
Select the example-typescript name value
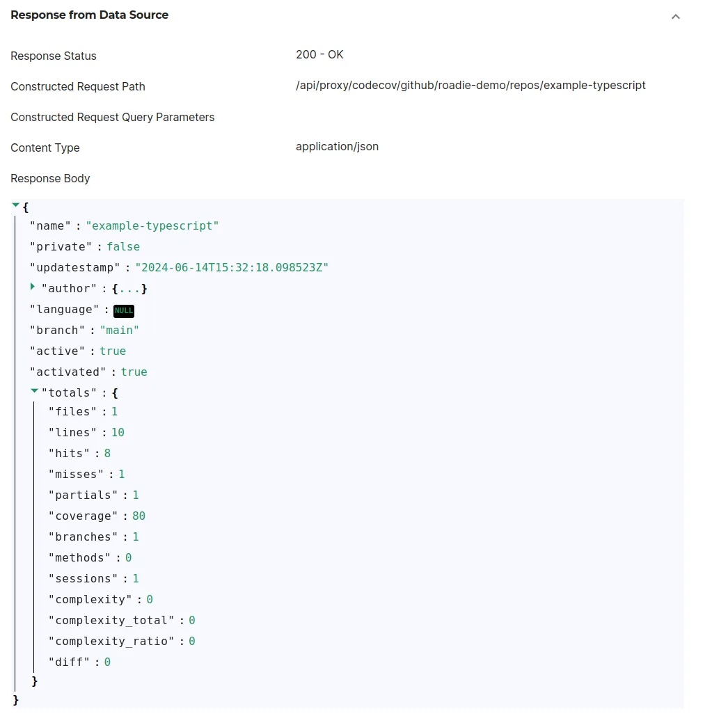pyautogui.click(x=153, y=225)
